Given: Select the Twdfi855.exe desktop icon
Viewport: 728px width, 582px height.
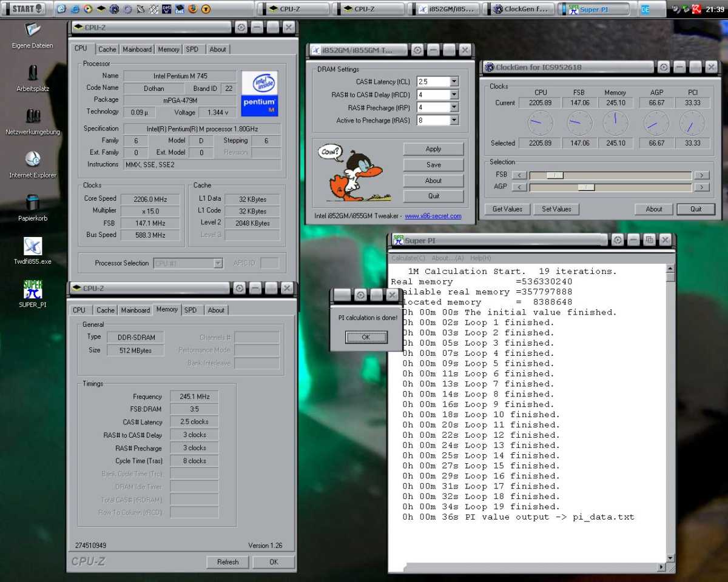Looking at the screenshot, I should (32, 251).
